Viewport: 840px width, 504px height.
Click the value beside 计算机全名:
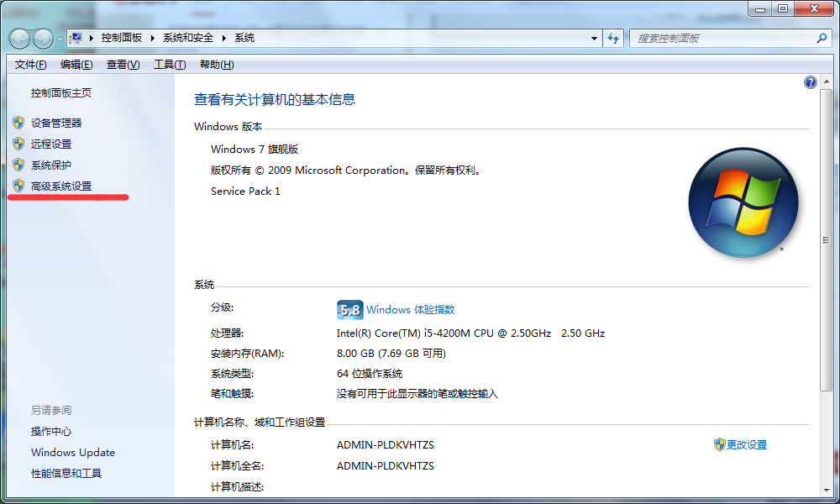click(386, 466)
